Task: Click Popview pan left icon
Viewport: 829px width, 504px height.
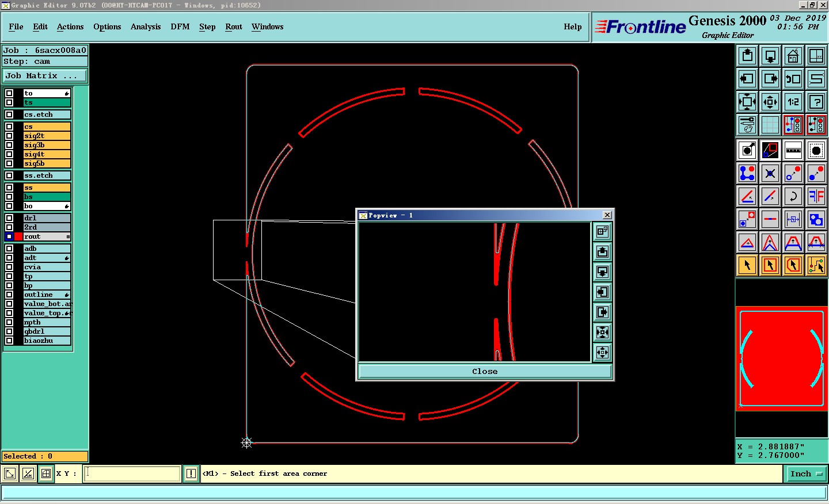Action: 602,292
